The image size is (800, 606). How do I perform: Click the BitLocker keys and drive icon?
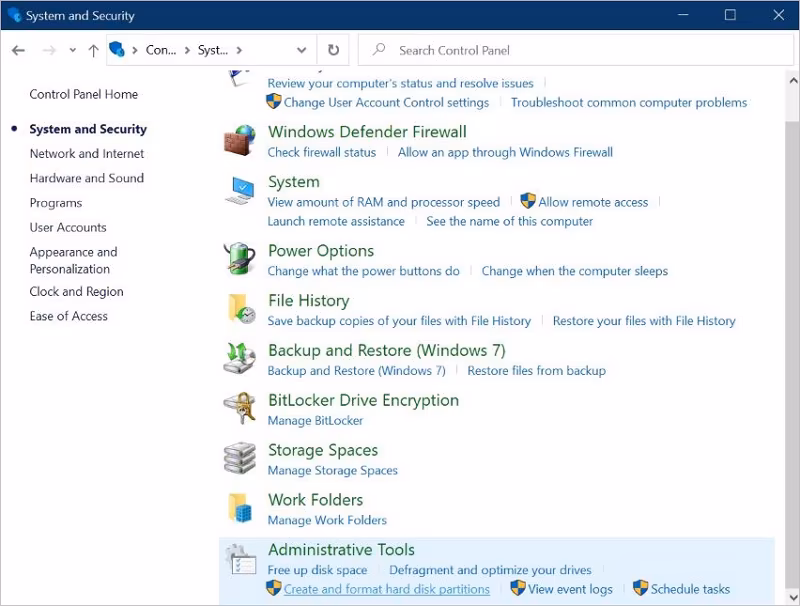click(x=239, y=408)
